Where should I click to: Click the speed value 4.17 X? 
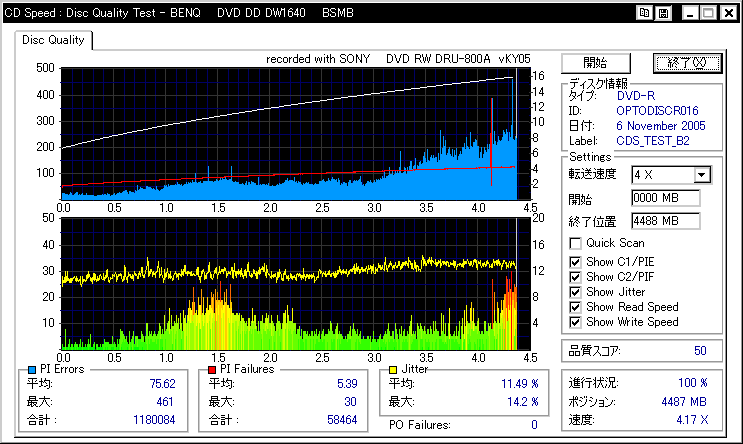[x=692, y=420]
